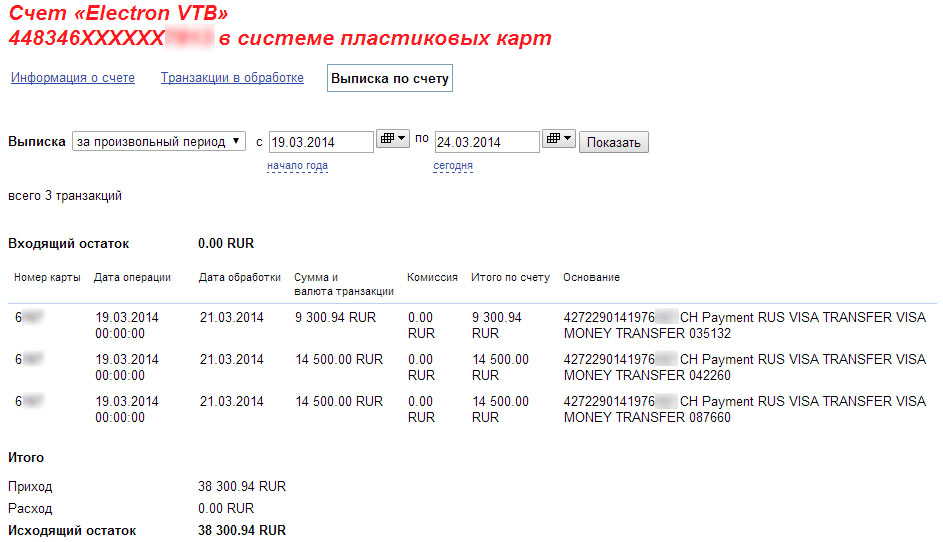Open the Информация о счете link
Image resolution: width=943 pixels, height=542 pixels.
[73, 78]
